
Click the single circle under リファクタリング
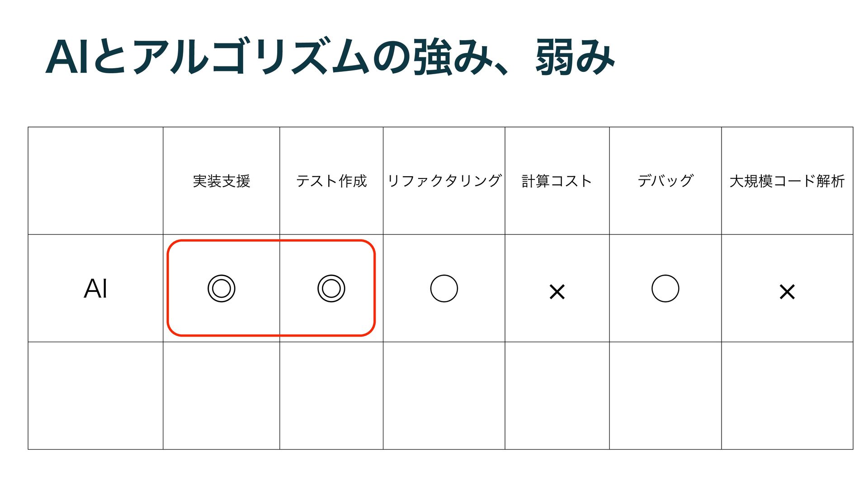pos(444,288)
